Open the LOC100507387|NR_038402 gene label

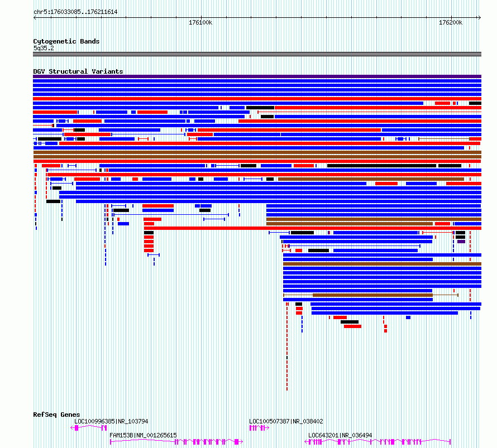coord(286,421)
